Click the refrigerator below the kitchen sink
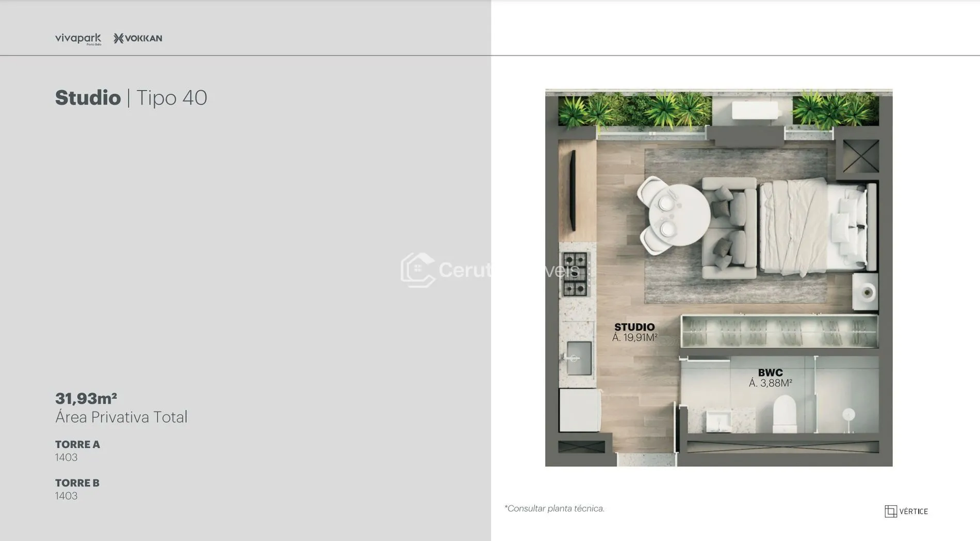 pyautogui.click(x=580, y=410)
